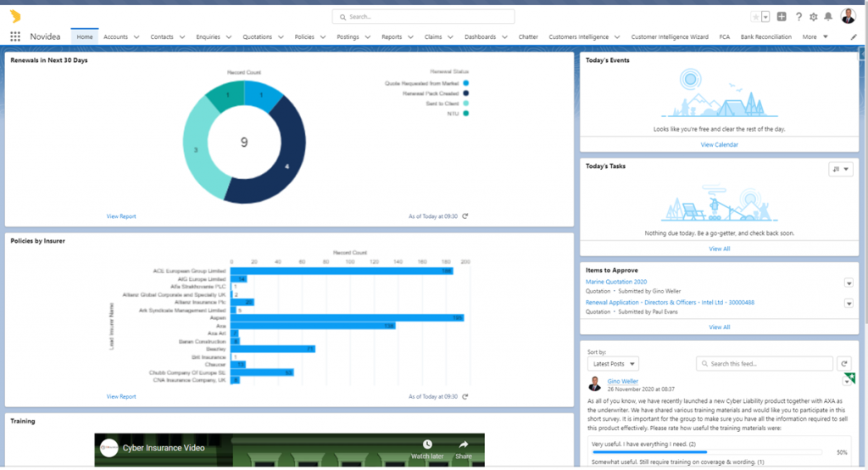Expand the Policies tab chevron
This screenshot has height=470, width=868.
point(323,37)
